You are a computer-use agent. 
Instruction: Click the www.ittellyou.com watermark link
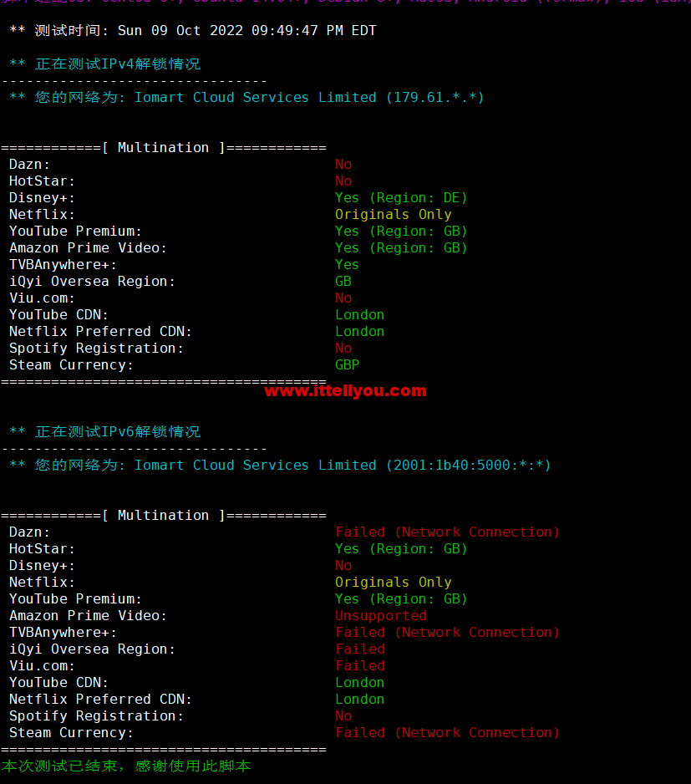coord(346,391)
